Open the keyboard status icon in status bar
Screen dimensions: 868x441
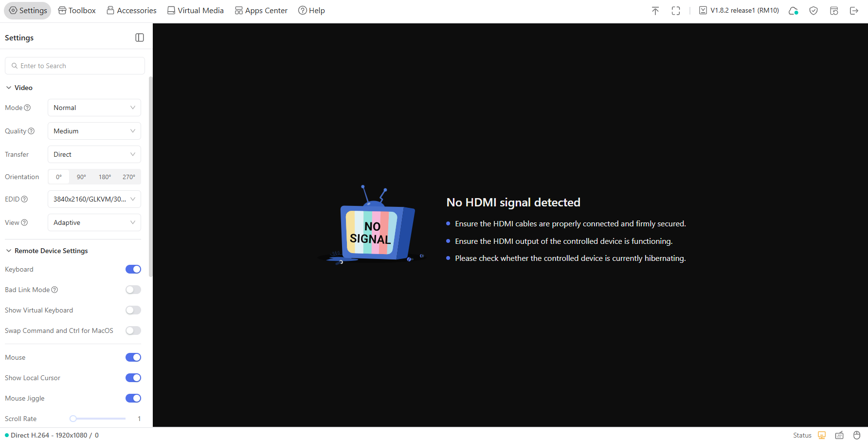coord(839,435)
